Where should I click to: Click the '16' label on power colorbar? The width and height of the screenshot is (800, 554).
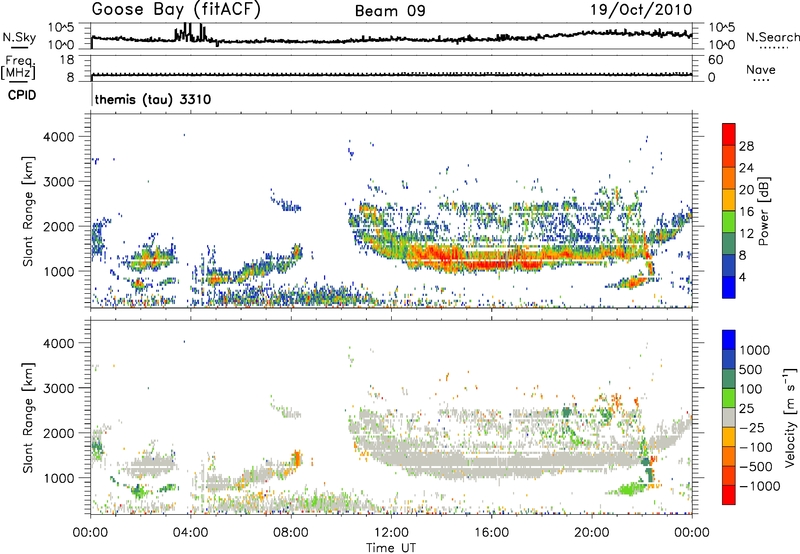click(746, 212)
